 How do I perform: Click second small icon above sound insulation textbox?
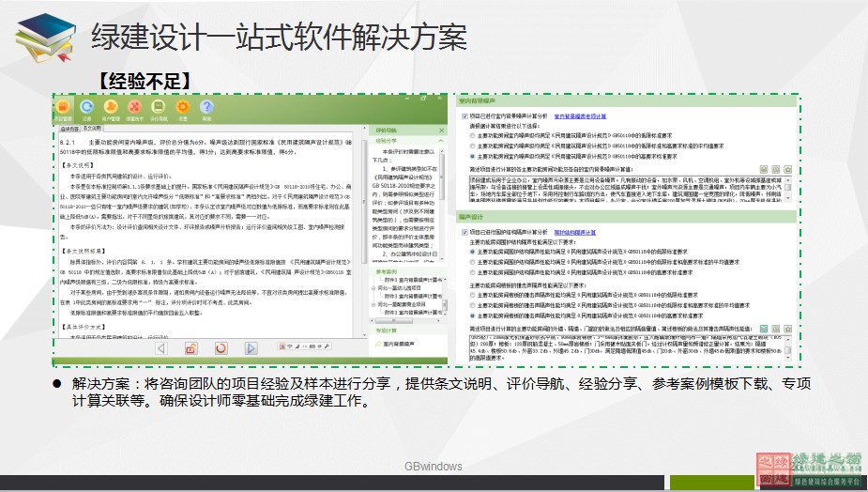click(775, 330)
